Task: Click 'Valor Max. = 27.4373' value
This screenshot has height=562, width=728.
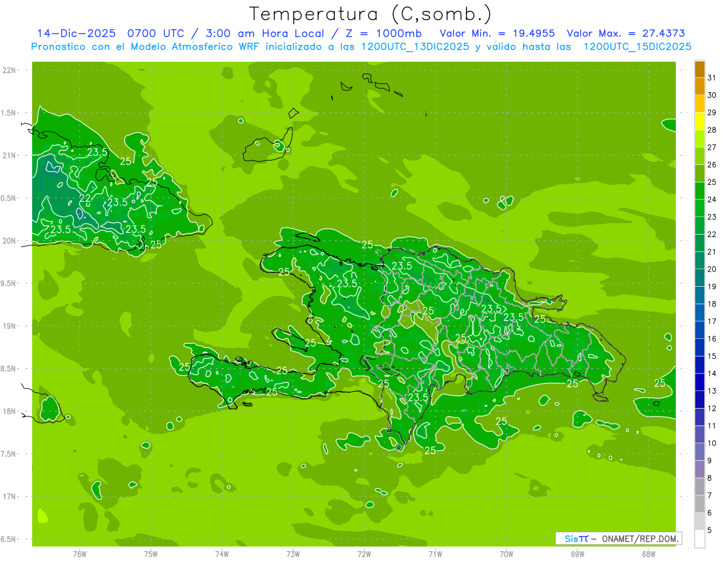Action: click(625, 33)
